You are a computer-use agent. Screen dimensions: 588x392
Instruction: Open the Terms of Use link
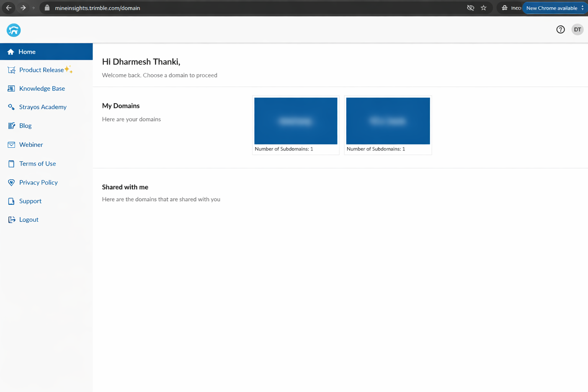coord(38,163)
